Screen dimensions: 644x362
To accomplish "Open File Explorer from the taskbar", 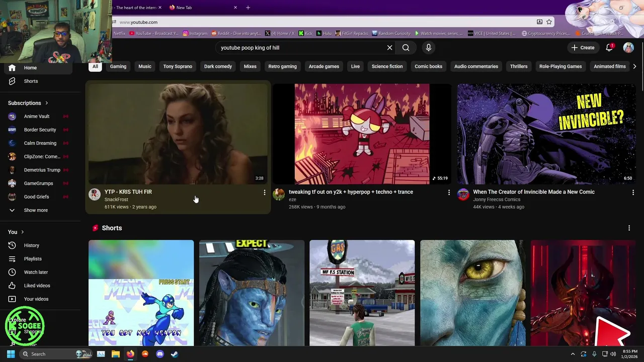I will click(115, 354).
